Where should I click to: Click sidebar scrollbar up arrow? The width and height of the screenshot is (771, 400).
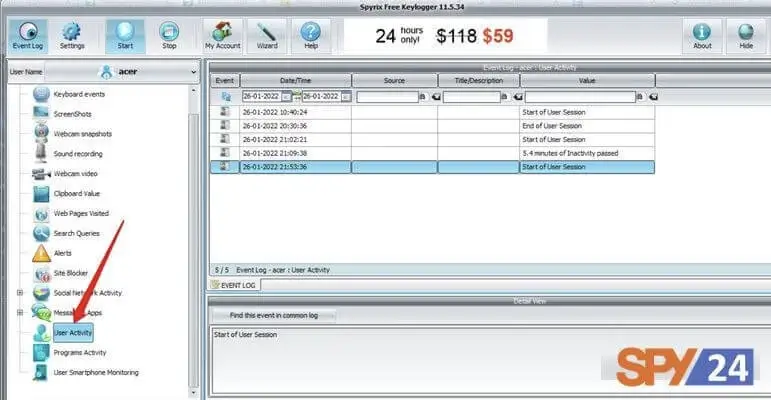[193, 91]
